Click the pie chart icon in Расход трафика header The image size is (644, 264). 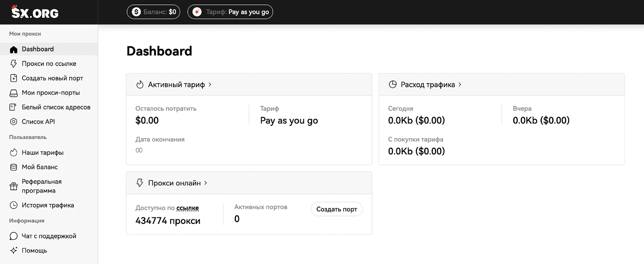[x=393, y=84]
